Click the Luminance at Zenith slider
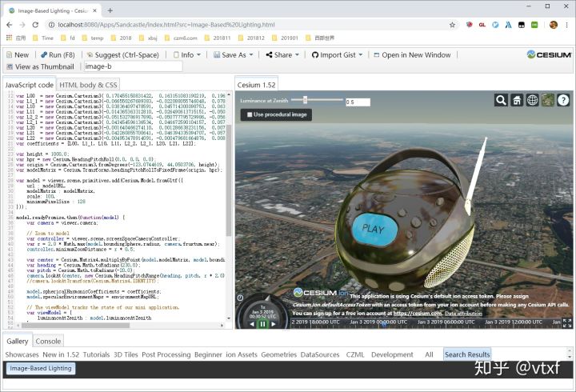Viewport: 576px width, 392px height. 317,99
